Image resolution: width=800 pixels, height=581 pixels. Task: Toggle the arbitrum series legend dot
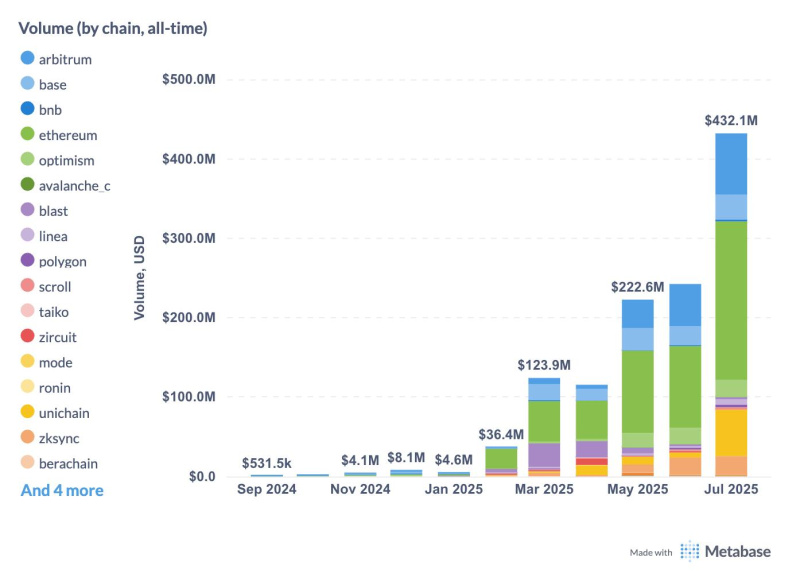pyautogui.click(x=27, y=59)
